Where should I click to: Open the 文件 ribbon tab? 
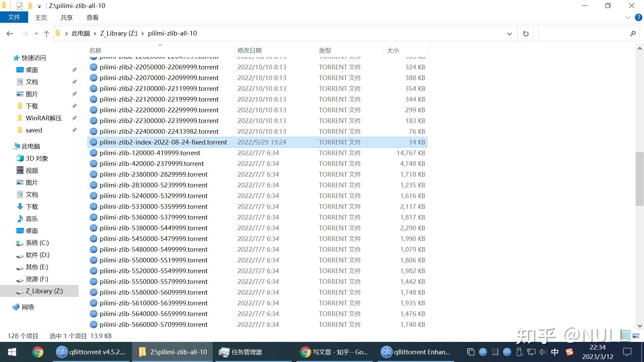14,17
